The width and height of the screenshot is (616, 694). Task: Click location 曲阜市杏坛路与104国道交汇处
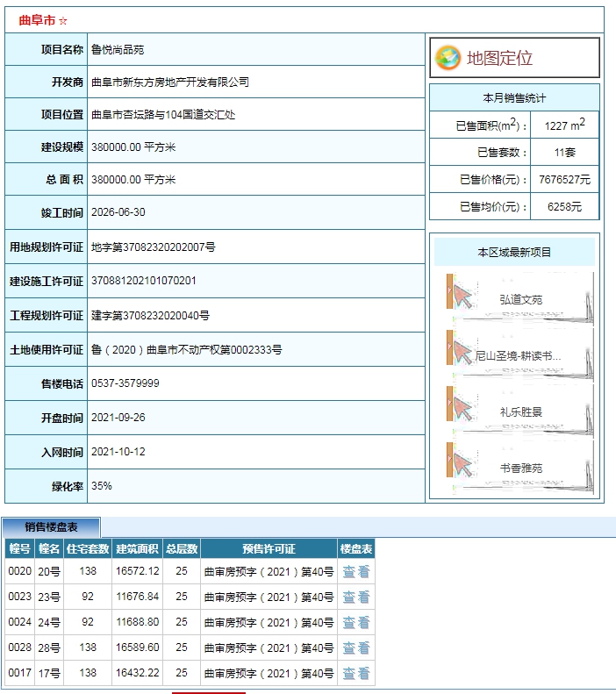tap(163, 115)
